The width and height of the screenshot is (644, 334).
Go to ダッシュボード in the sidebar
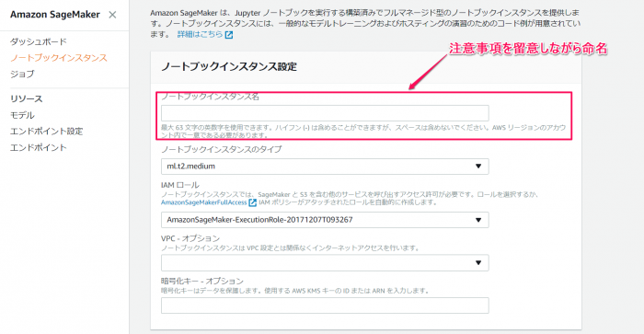point(39,41)
